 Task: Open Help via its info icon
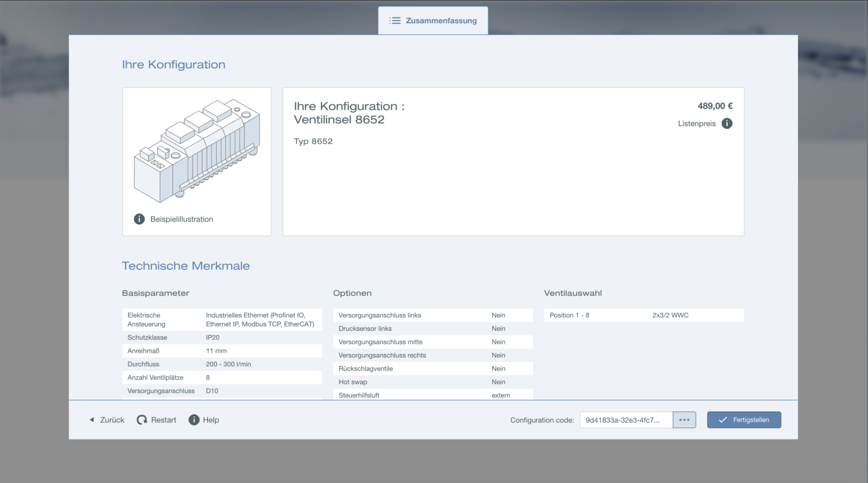(194, 420)
